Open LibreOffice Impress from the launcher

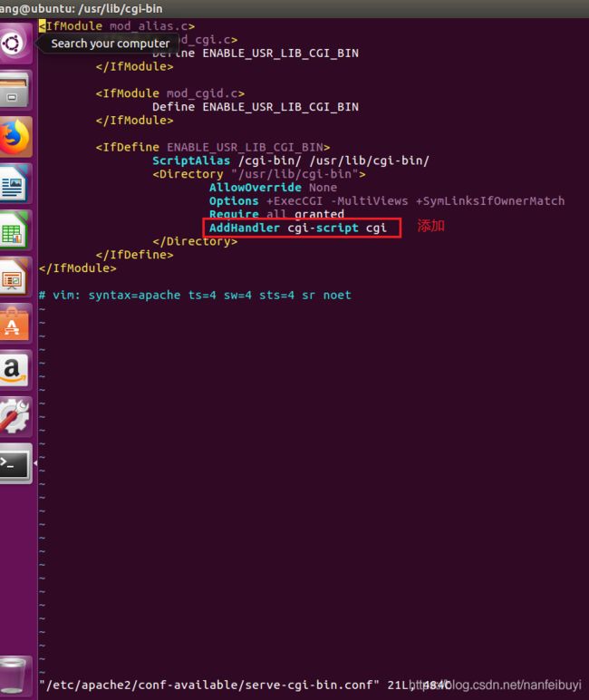14,277
